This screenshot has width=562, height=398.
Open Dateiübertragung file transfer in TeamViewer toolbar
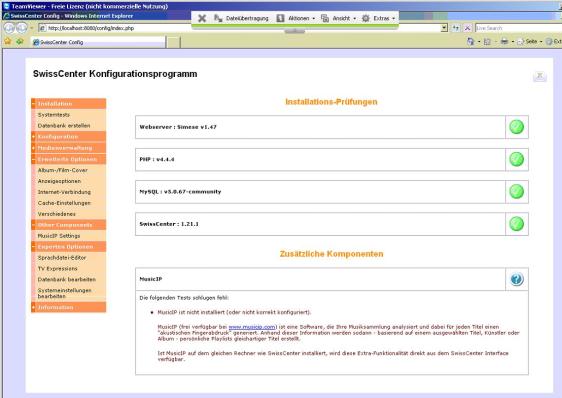coord(241,18)
